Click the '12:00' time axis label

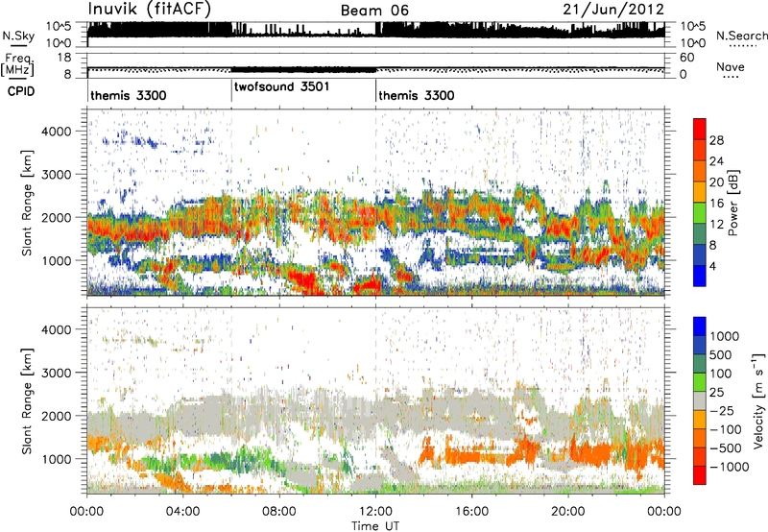375,512
